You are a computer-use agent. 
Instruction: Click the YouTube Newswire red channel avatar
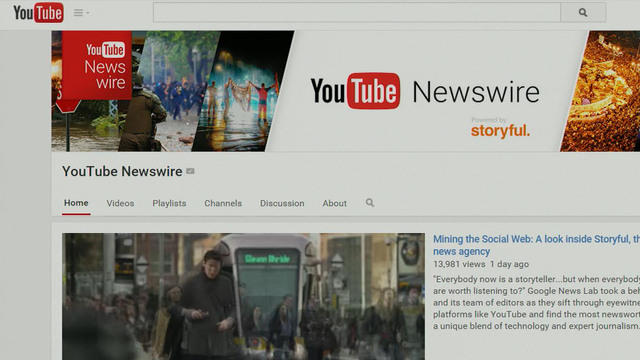click(x=97, y=65)
